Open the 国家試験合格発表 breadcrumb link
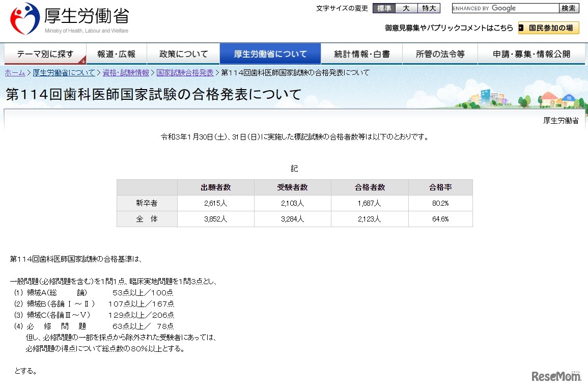Screen dimensions: 588x388 (185, 73)
